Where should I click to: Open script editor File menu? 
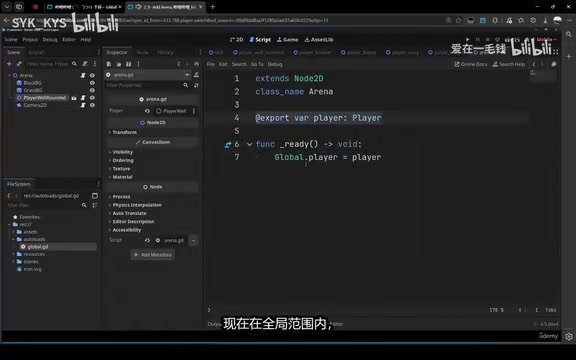pyautogui.click(x=210, y=64)
